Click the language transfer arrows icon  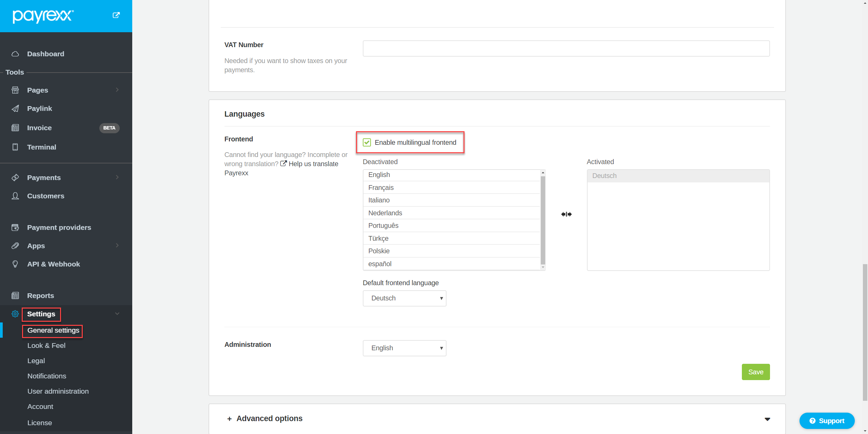click(566, 214)
